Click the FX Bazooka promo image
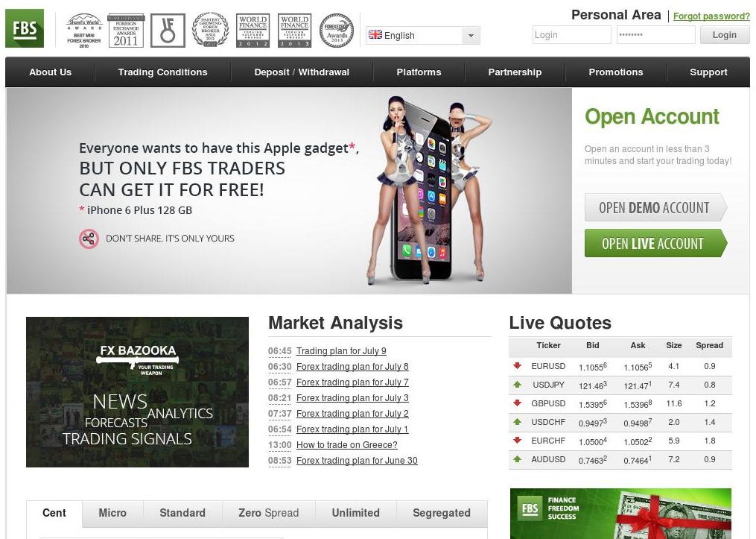The height and width of the screenshot is (539, 756). (x=137, y=392)
